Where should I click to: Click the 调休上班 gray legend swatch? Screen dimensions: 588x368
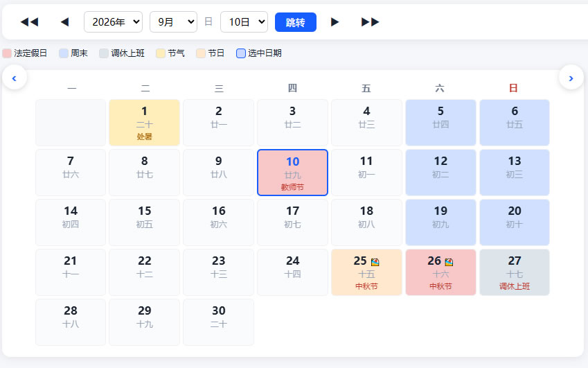coord(104,53)
